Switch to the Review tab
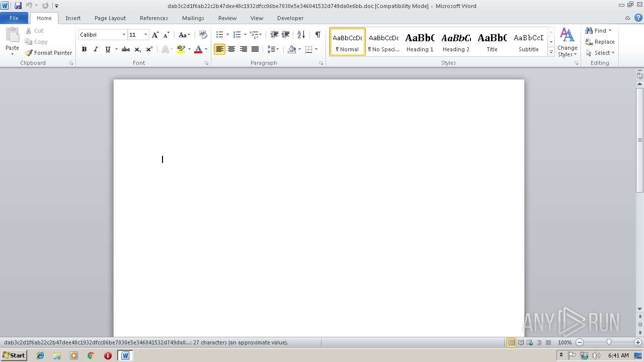 click(x=227, y=18)
